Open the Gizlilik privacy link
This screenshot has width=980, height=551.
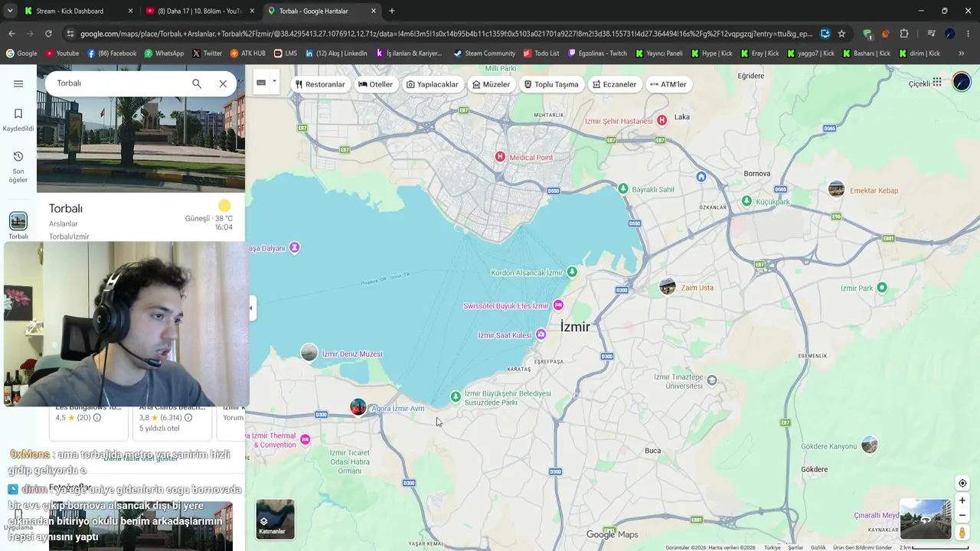coord(818,547)
